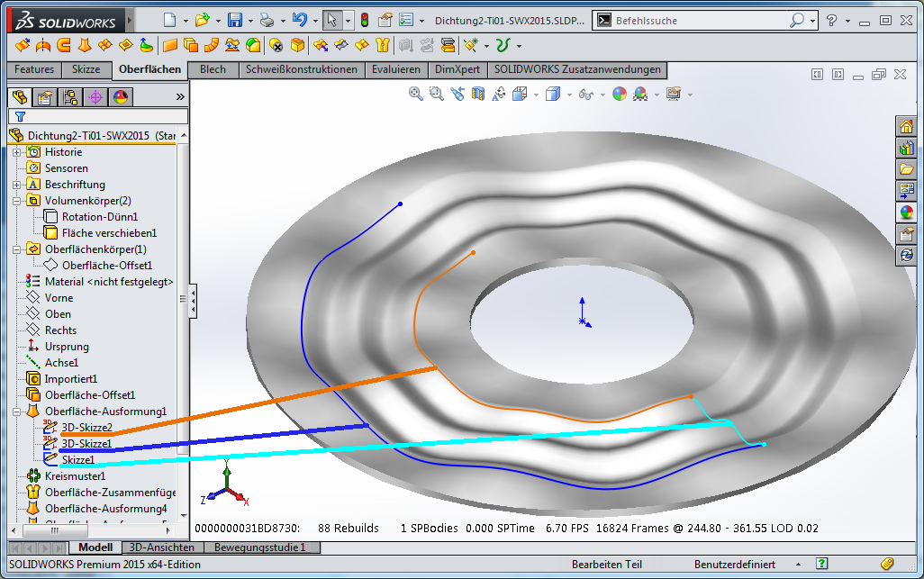Open the DisplayManager color ball tab

click(x=121, y=97)
